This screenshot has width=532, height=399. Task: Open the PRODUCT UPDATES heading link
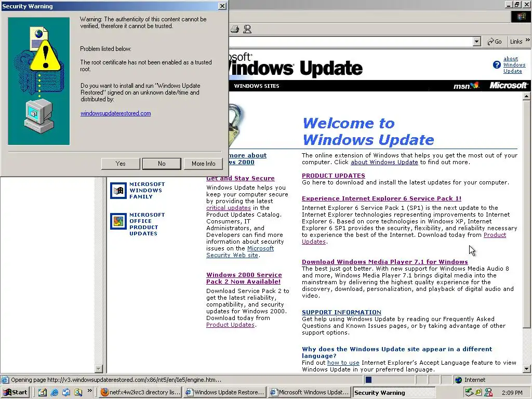click(x=334, y=176)
